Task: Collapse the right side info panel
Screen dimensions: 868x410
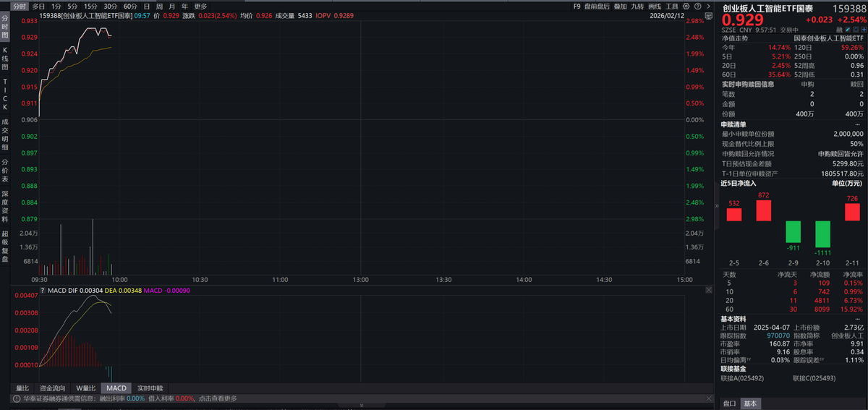Action: pos(718,206)
